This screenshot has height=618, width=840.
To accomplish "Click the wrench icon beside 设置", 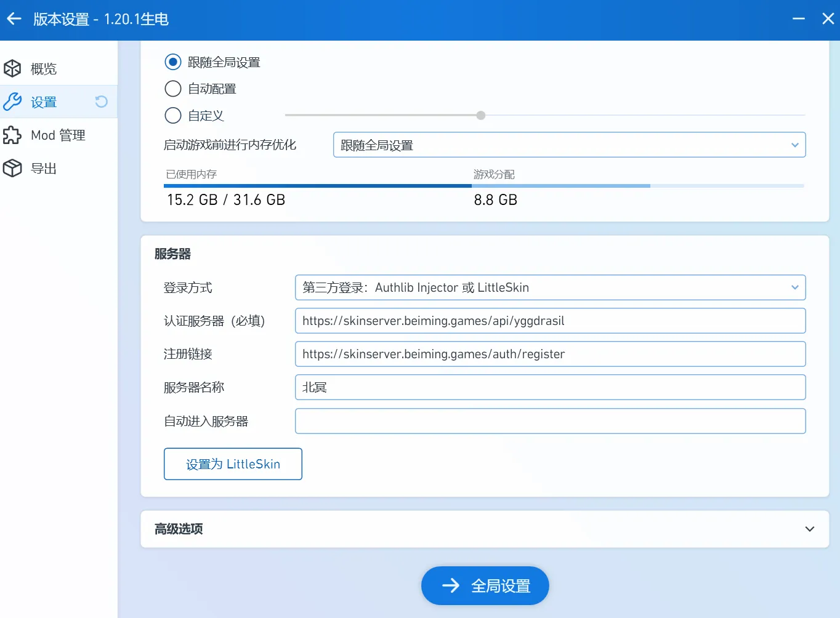I will coord(12,102).
